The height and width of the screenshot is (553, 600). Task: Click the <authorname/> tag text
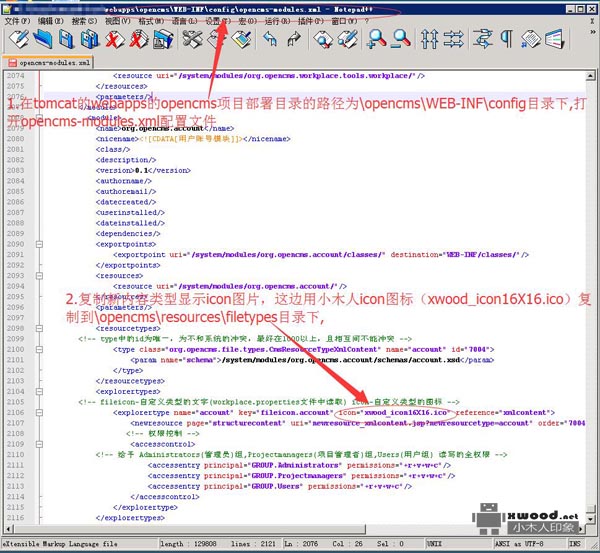point(124,181)
